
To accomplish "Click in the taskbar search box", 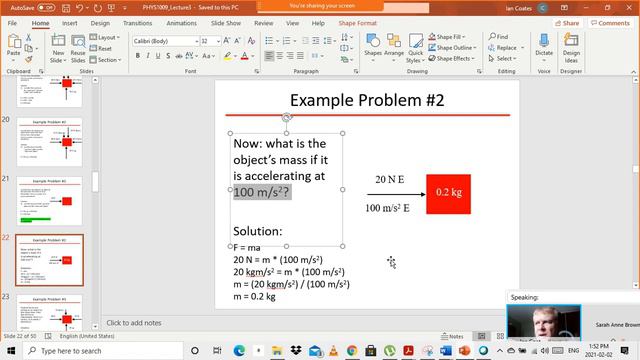I will click(104, 351).
